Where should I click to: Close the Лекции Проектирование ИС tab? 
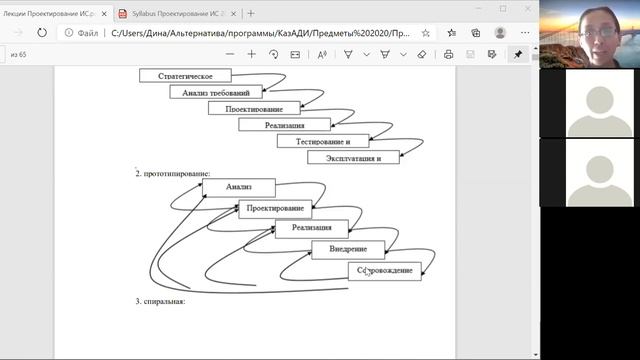tap(104, 14)
